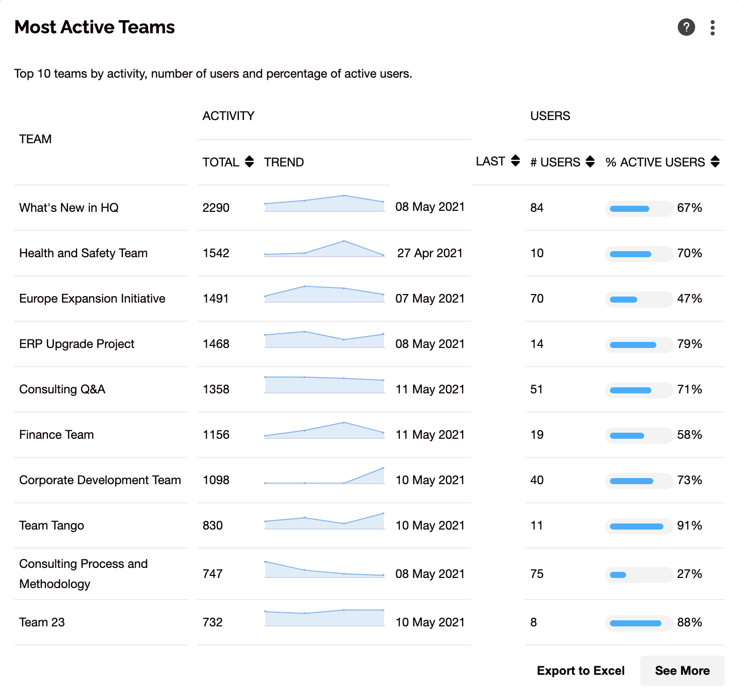Sort by % ACTIVE USERS arrows

[x=715, y=162]
